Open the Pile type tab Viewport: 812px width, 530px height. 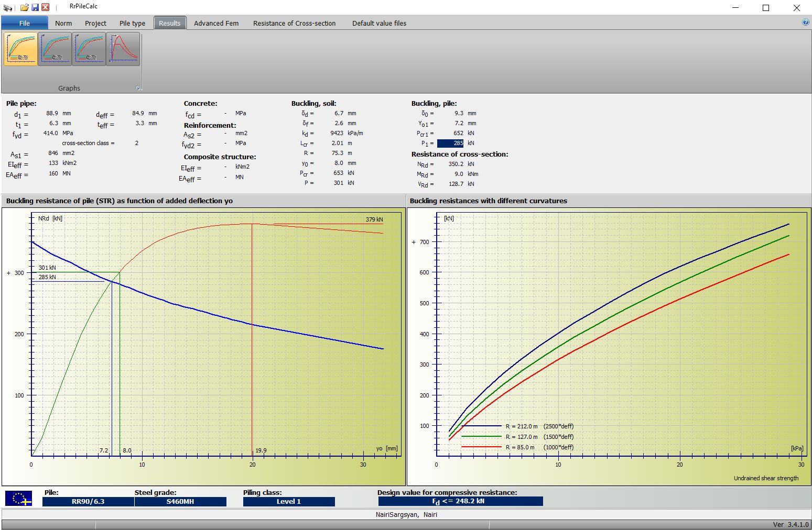point(132,23)
